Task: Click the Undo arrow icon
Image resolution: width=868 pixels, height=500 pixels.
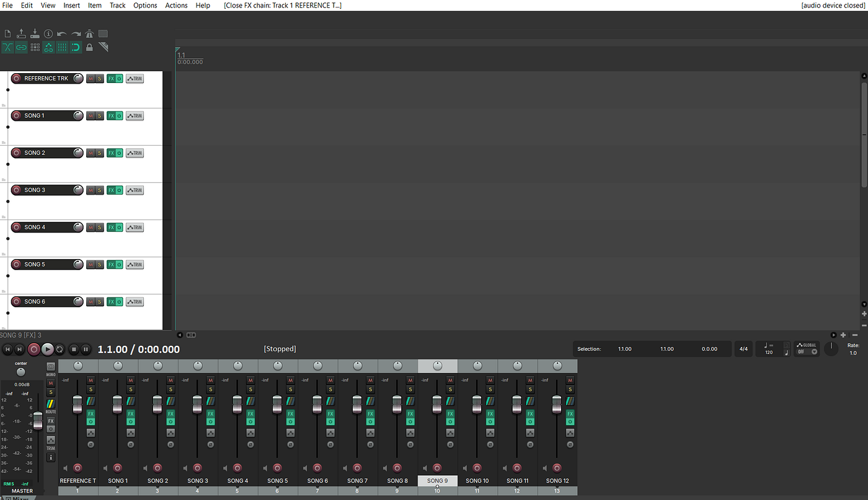Action: [x=62, y=34]
